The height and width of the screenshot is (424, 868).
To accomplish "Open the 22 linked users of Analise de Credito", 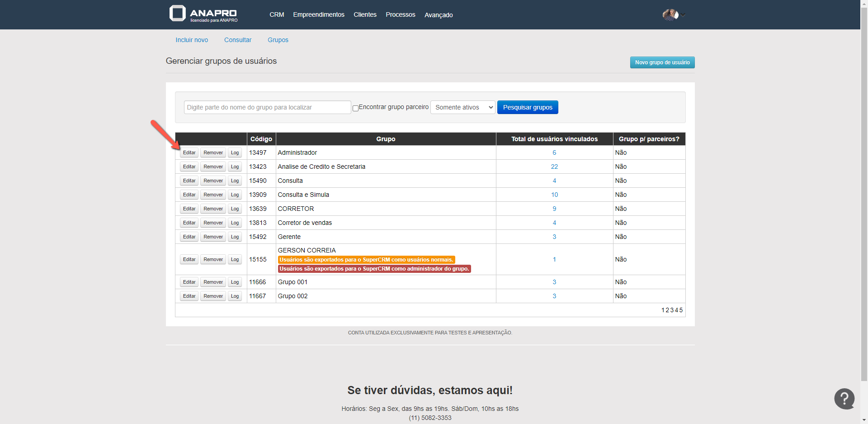I will [x=554, y=167].
